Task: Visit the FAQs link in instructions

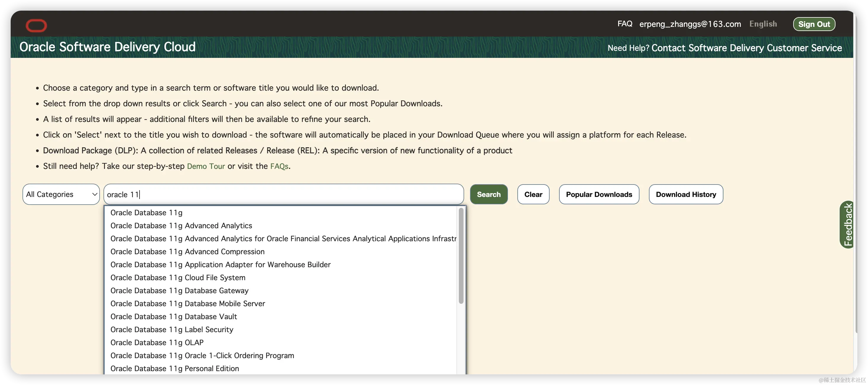Action: [279, 166]
